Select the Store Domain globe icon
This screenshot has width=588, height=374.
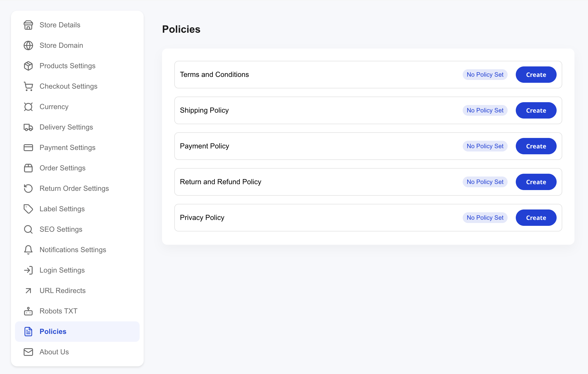[x=28, y=45]
